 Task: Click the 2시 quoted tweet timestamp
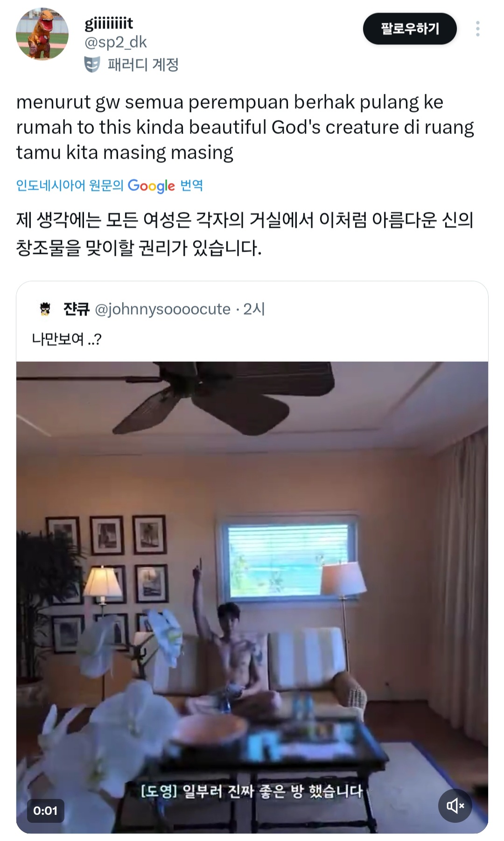[x=254, y=309]
